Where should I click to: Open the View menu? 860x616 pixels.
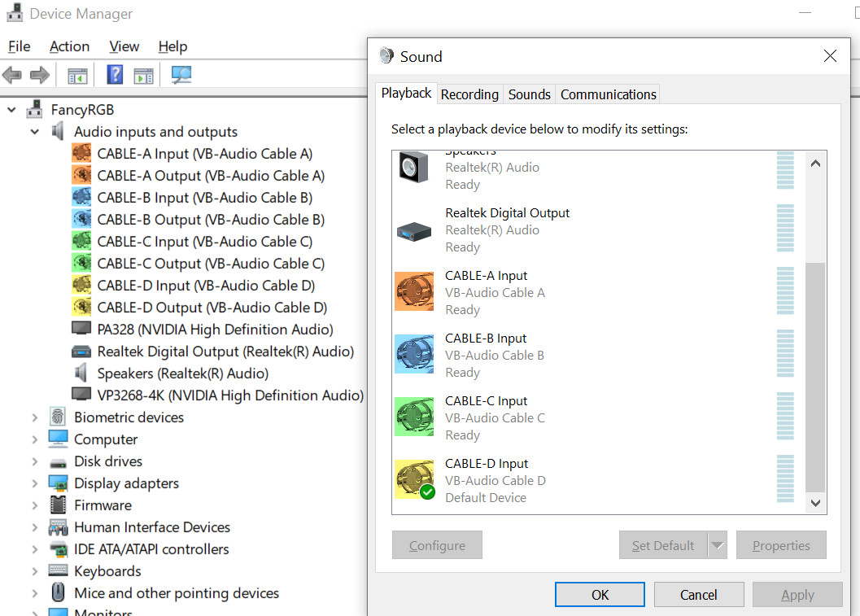pyautogui.click(x=124, y=46)
